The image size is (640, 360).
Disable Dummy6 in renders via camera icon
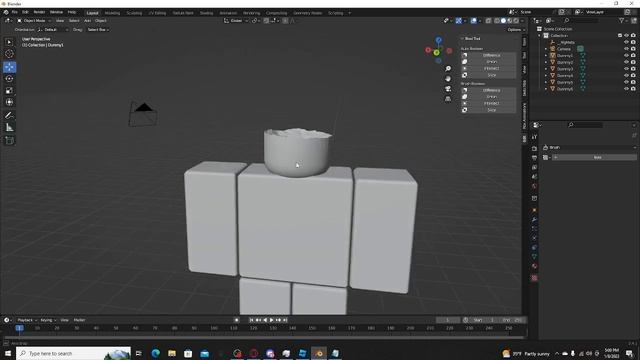633,89
